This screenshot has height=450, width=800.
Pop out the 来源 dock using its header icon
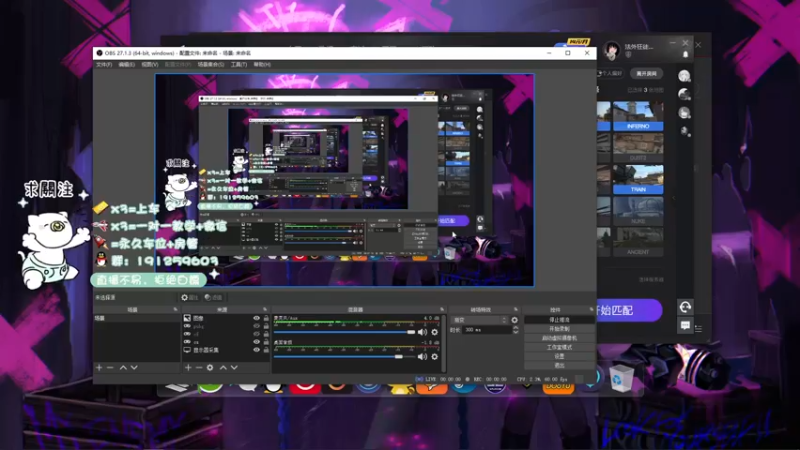[265, 310]
